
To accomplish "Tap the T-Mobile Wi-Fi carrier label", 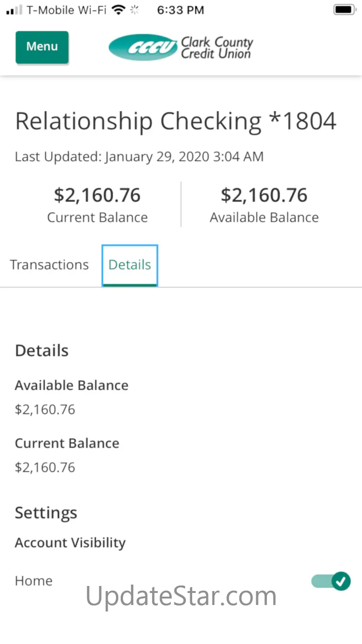I will (66, 10).
